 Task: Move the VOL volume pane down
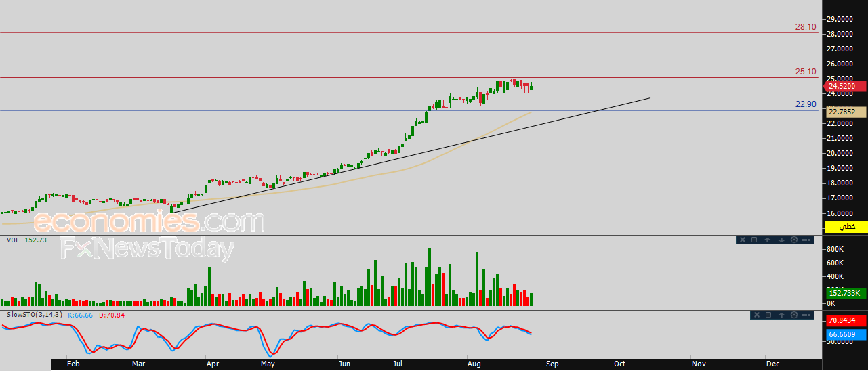pyautogui.click(x=781, y=240)
